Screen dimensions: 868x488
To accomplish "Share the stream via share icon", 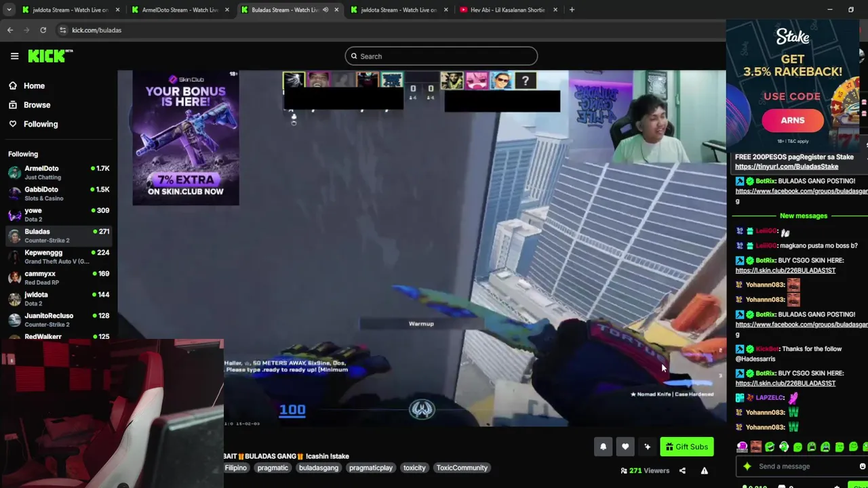I will (682, 470).
